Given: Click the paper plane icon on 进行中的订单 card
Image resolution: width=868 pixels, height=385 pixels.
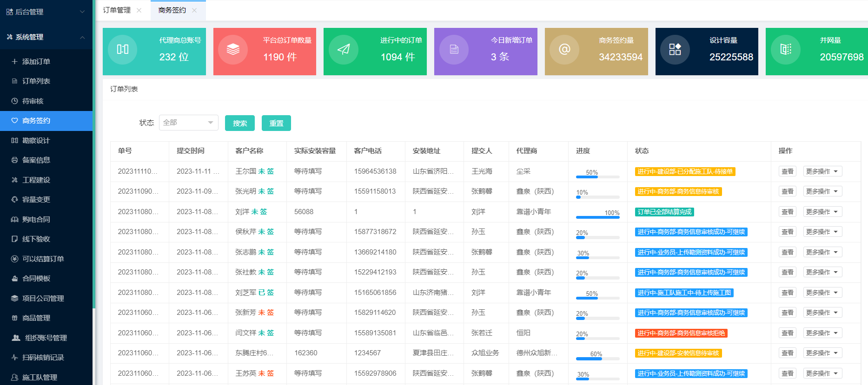Looking at the screenshot, I should pyautogui.click(x=344, y=49).
